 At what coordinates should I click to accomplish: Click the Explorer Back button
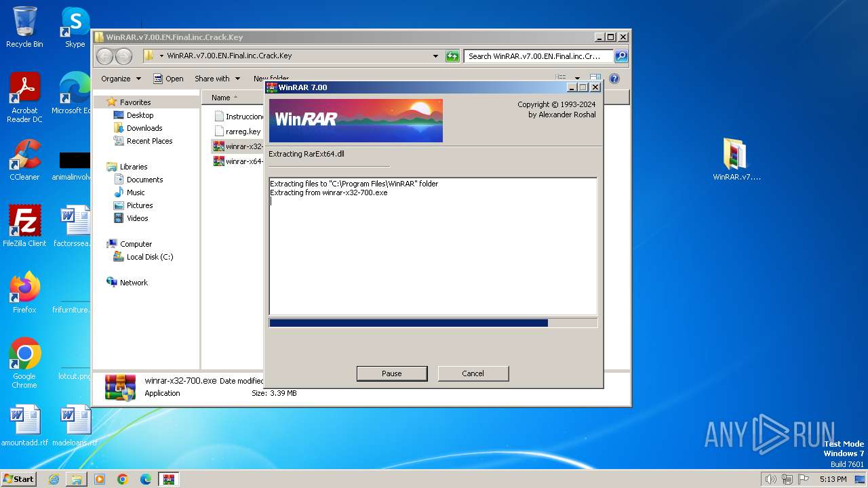pyautogui.click(x=105, y=56)
